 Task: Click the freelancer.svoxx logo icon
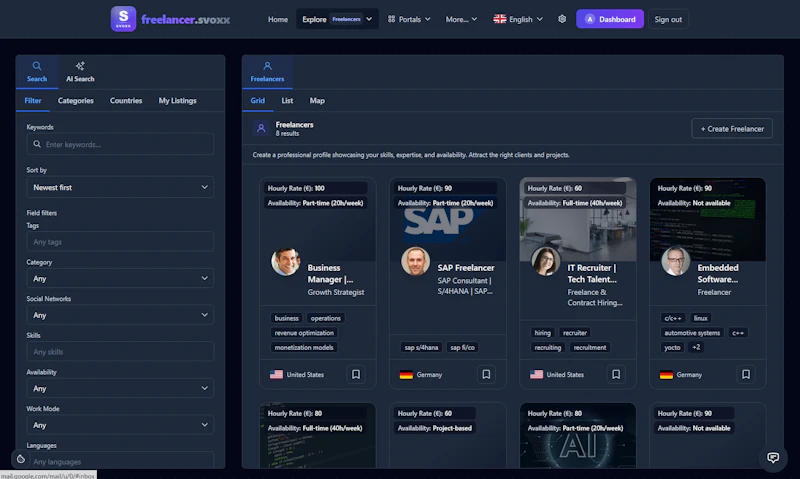(123, 19)
